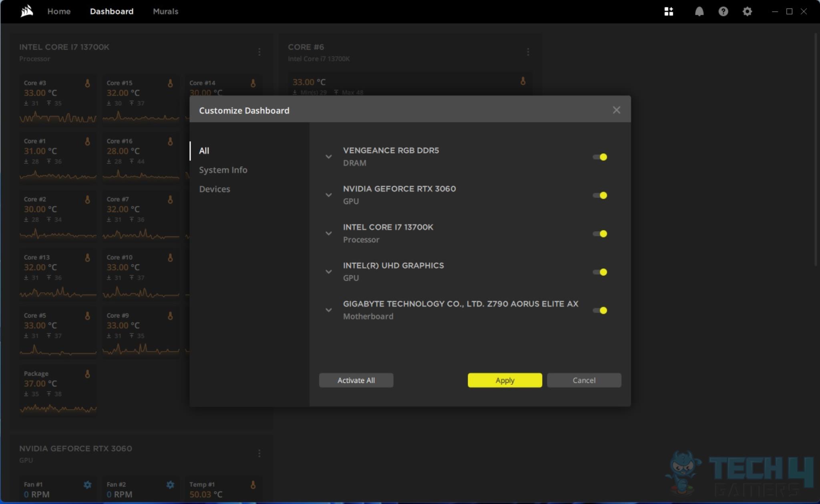Click thermometer icon on Package tile
The width and height of the screenshot is (820, 504).
(x=87, y=374)
